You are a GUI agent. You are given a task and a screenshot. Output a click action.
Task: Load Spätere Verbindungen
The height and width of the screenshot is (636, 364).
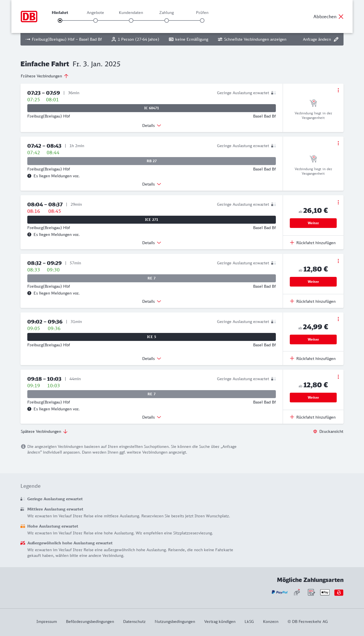[44, 431]
